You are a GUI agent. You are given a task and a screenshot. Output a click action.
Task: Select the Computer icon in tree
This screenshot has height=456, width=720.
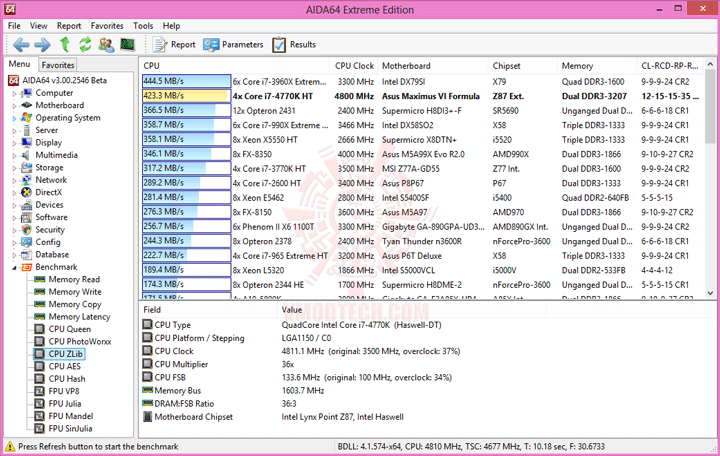(27, 93)
